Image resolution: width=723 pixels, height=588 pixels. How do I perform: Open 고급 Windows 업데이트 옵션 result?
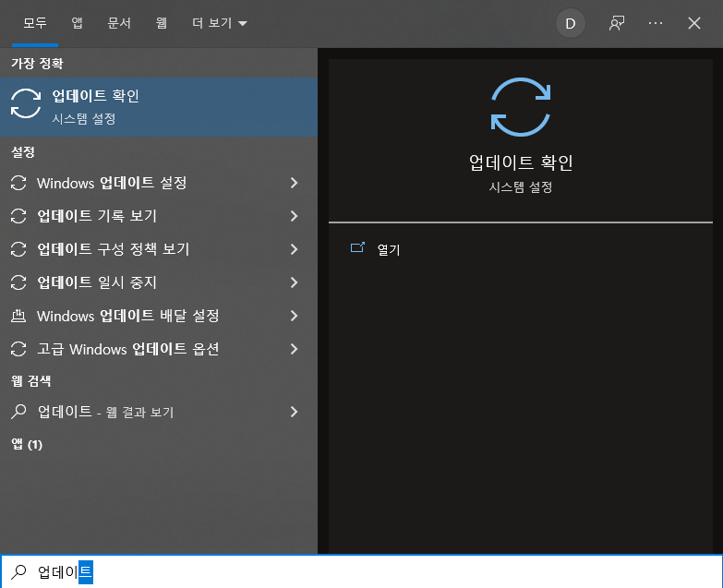click(x=159, y=349)
